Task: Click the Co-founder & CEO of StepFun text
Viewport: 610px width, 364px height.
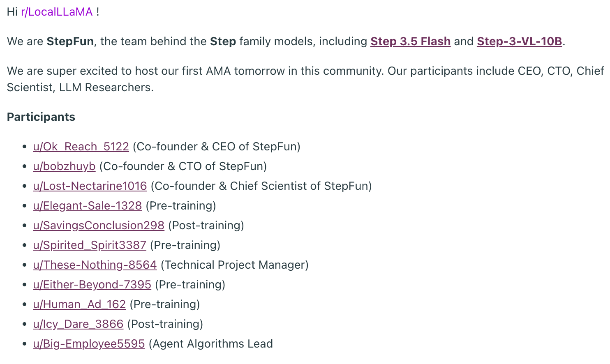Action: click(217, 147)
